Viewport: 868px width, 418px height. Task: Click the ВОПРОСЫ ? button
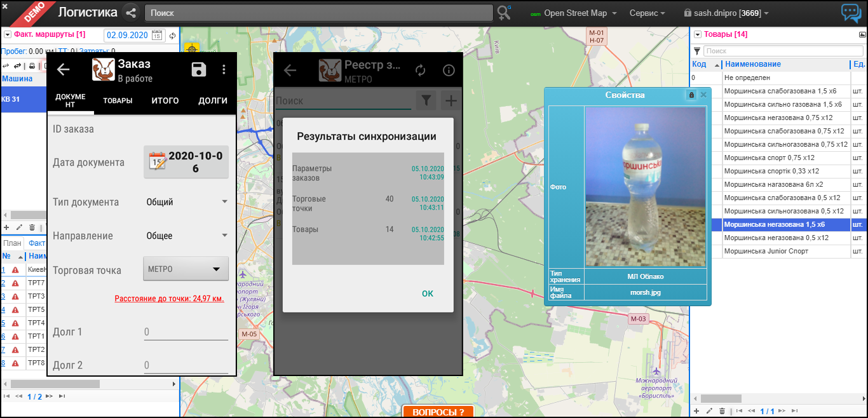pos(438,412)
